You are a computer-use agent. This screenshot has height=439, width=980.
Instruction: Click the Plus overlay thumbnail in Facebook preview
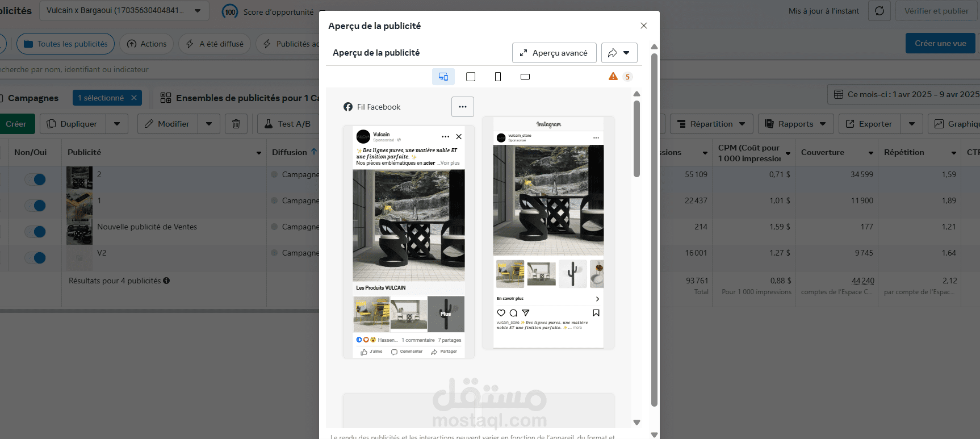446,314
